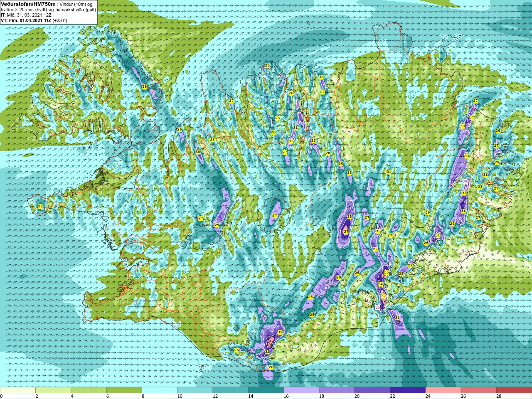The height and width of the screenshot is (399, 532).
Task: Click the 'VT: Fim. 01.04.2021 11Z' valid time
Action: (x=26, y=20)
